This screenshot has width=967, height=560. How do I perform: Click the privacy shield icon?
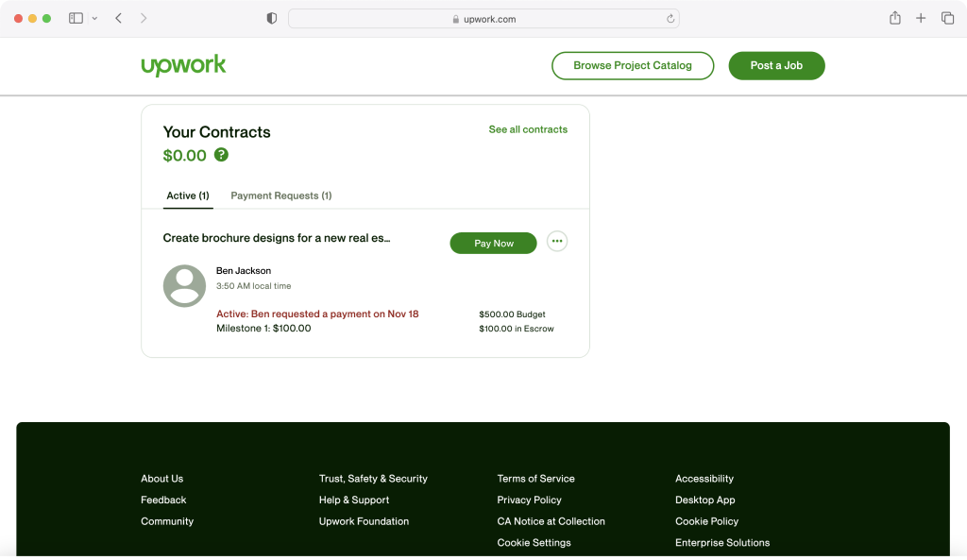(x=272, y=18)
